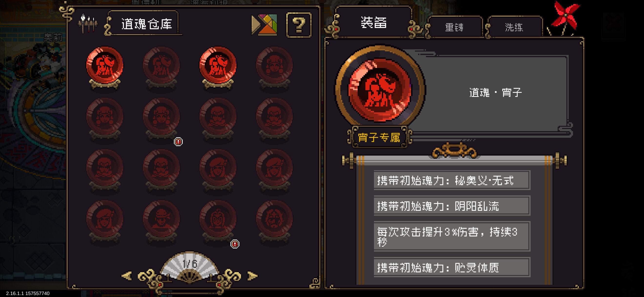Screen dimensions: 644x297
Task: Open the 装备 tab
Action: (374, 22)
